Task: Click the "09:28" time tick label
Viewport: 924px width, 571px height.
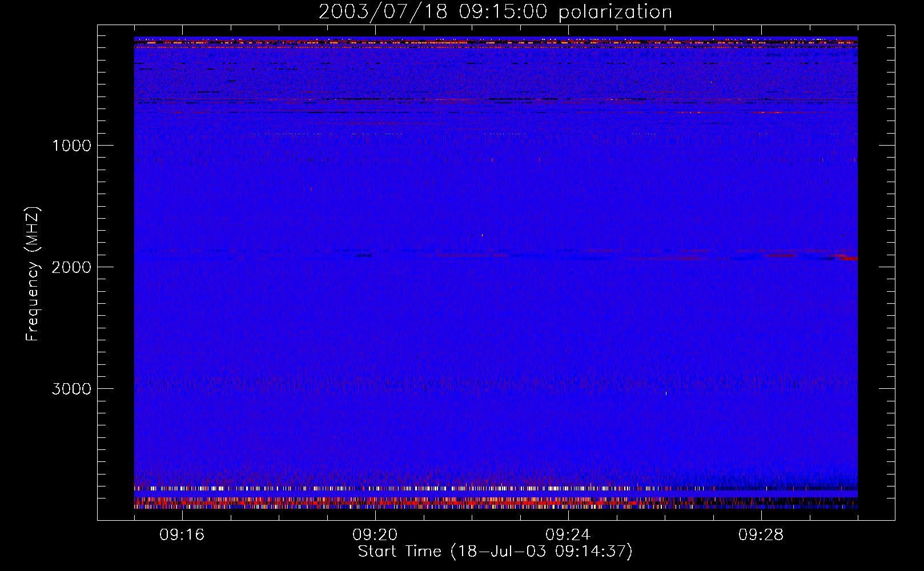Action: [x=761, y=535]
